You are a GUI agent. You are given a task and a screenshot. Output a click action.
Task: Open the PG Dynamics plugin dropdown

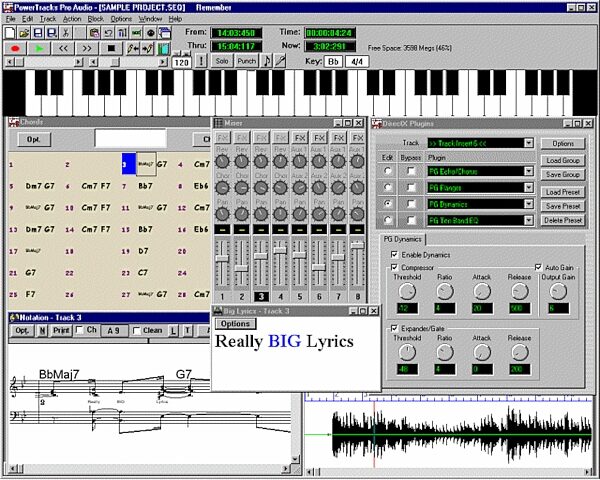pyautogui.click(x=528, y=204)
